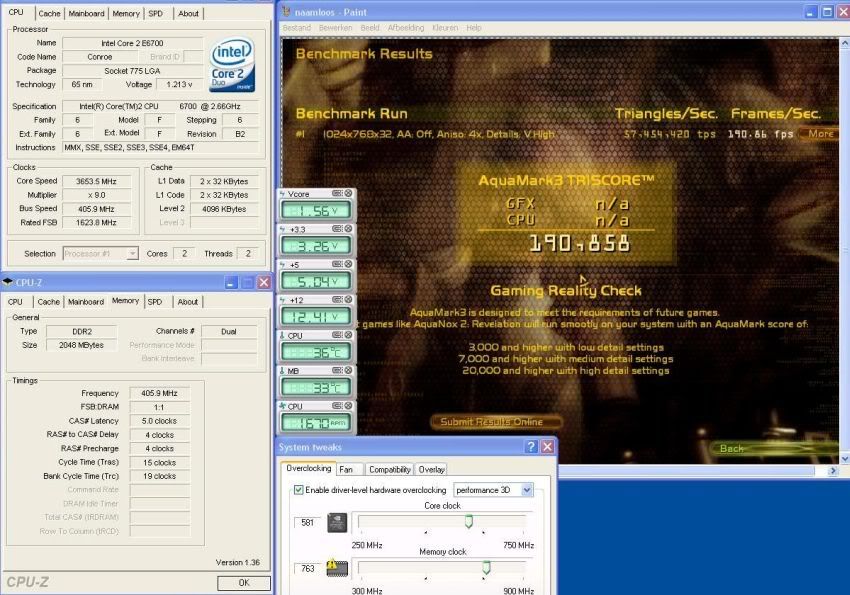The width and height of the screenshot is (850, 595).
Task: Switch to the Fan tab in System tweaks
Action: 346,469
